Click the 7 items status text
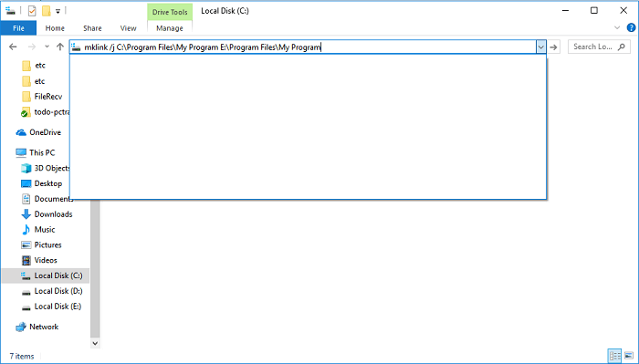The height and width of the screenshot is (364, 639). click(x=22, y=357)
